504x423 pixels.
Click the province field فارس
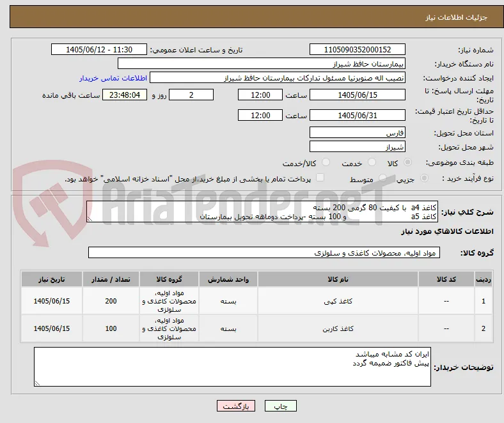pos(358,132)
